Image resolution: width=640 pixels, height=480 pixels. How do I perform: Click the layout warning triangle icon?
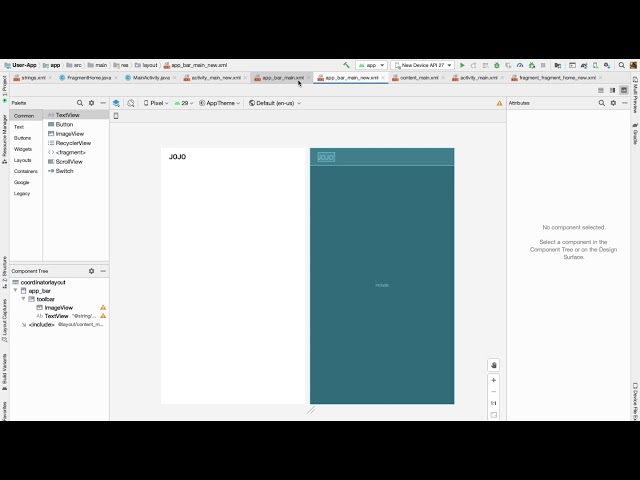[x=499, y=103]
